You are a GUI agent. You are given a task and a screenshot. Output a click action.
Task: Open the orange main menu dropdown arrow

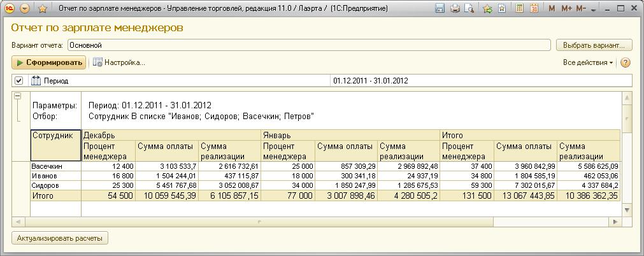(25, 8)
